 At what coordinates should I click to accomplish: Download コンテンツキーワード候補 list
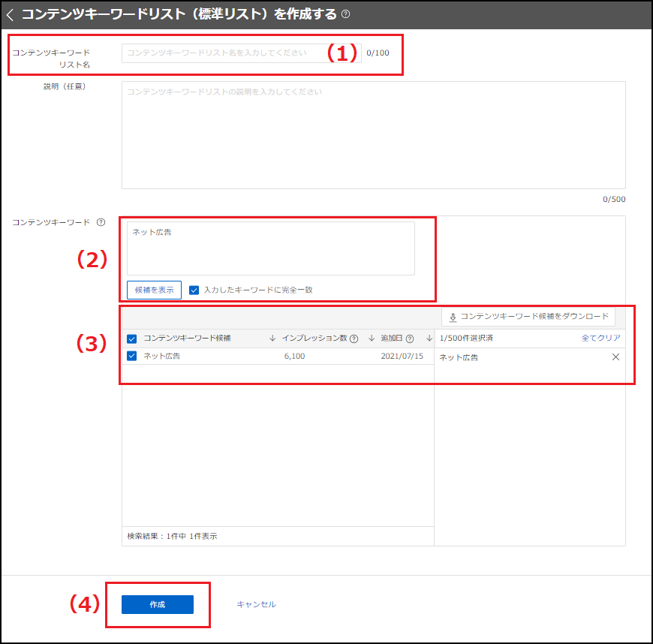tap(528, 317)
